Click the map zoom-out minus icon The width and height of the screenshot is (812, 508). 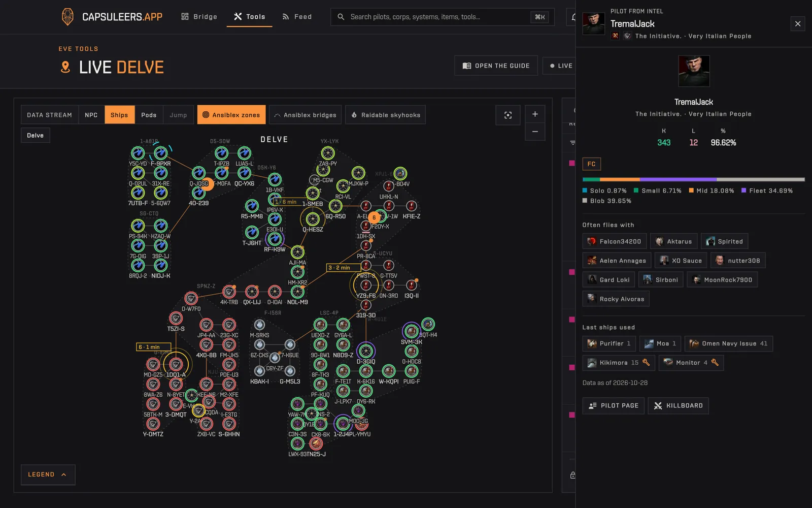(535, 132)
